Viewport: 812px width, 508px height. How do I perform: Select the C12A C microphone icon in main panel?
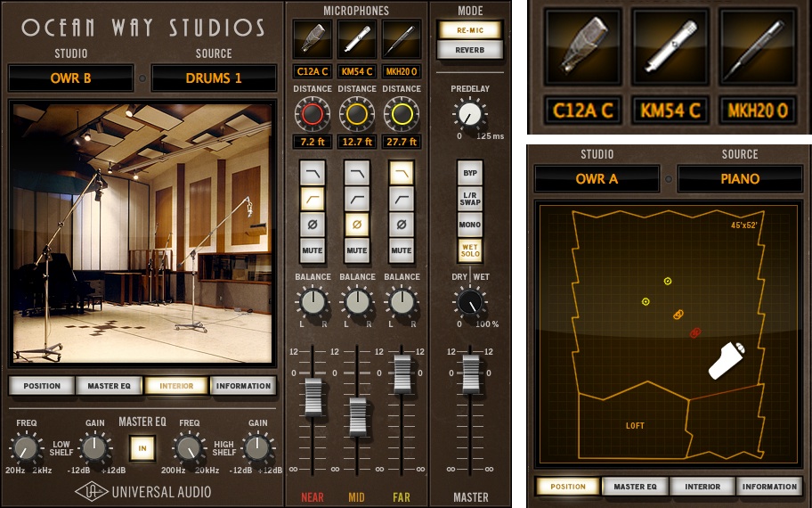click(x=313, y=39)
